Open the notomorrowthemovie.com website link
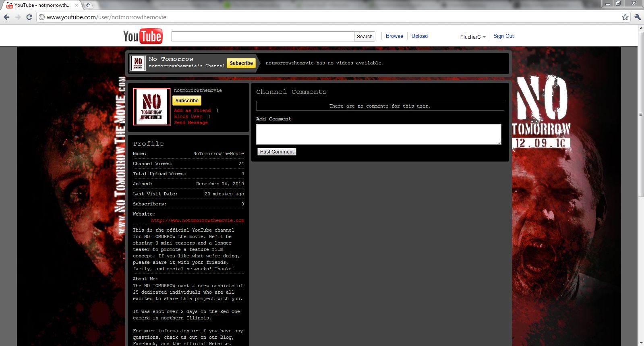This screenshot has width=644, height=346. (x=198, y=220)
